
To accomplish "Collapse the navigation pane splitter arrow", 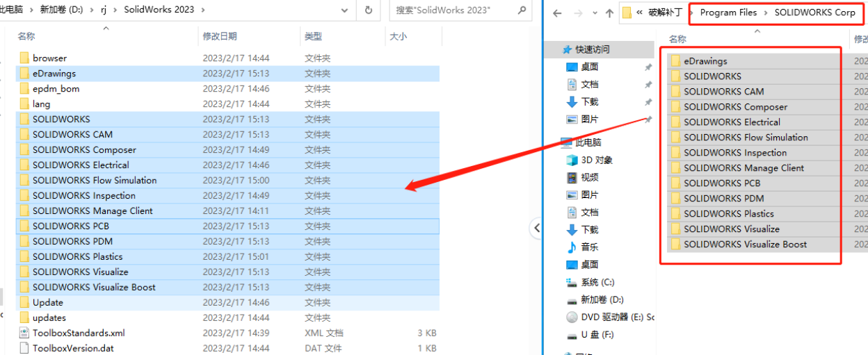I will [536, 227].
